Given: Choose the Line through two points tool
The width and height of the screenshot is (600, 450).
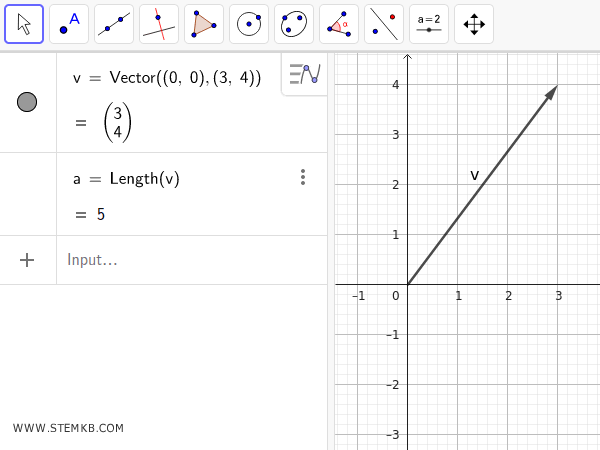Looking at the screenshot, I should (x=114, y=24).
